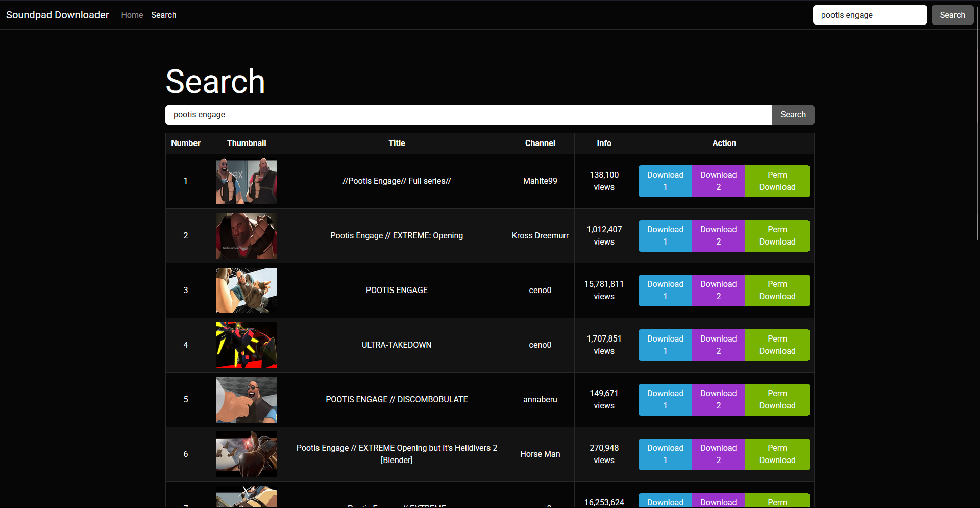Select the POOTIS ENGAGE video thumbnail
980x508 pixels.
coord(246,291)
